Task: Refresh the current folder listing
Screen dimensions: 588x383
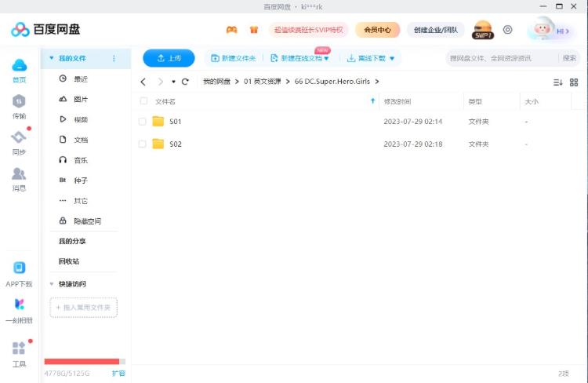Action: 185,82
